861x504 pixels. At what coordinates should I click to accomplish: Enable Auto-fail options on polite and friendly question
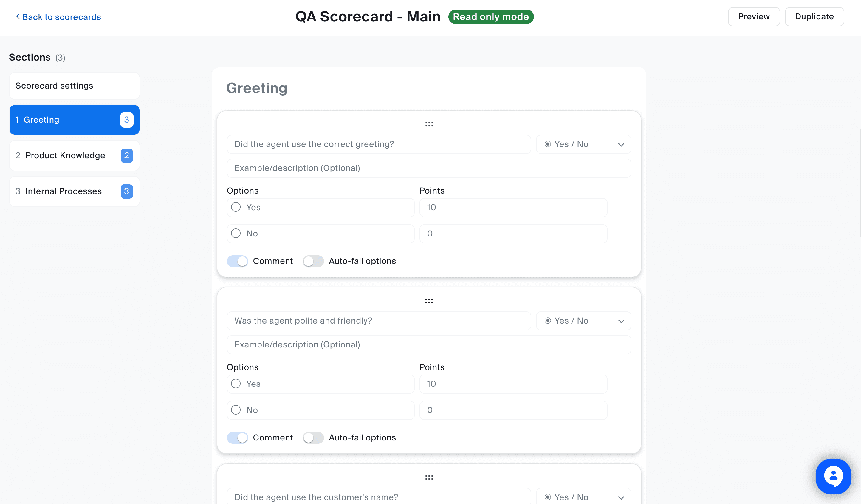click(x=313, y=438)
